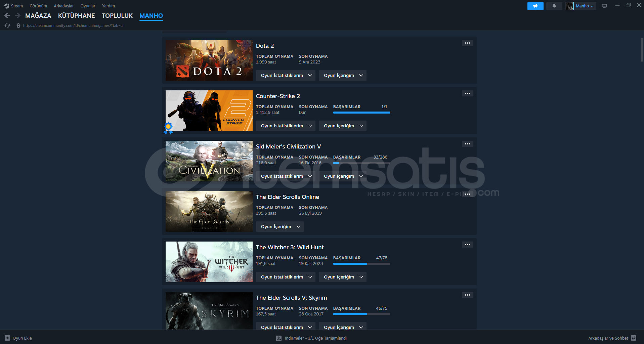Open friends chat icon at bottom right
644x344 pixels.
point(634,338)
